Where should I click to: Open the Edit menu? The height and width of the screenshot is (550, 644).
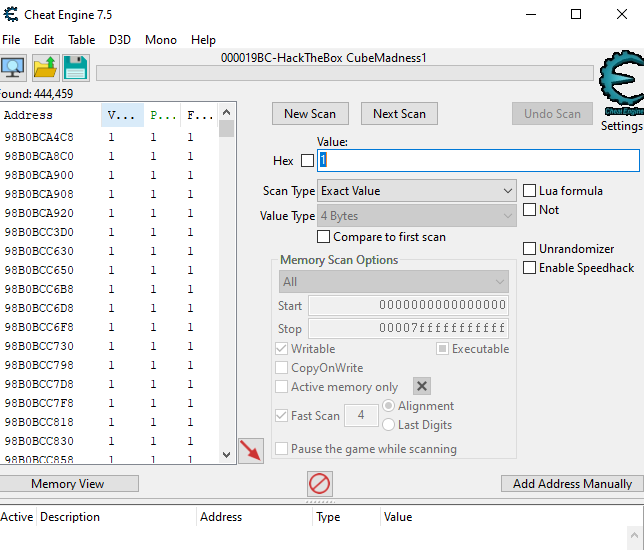tap(44, 40)
